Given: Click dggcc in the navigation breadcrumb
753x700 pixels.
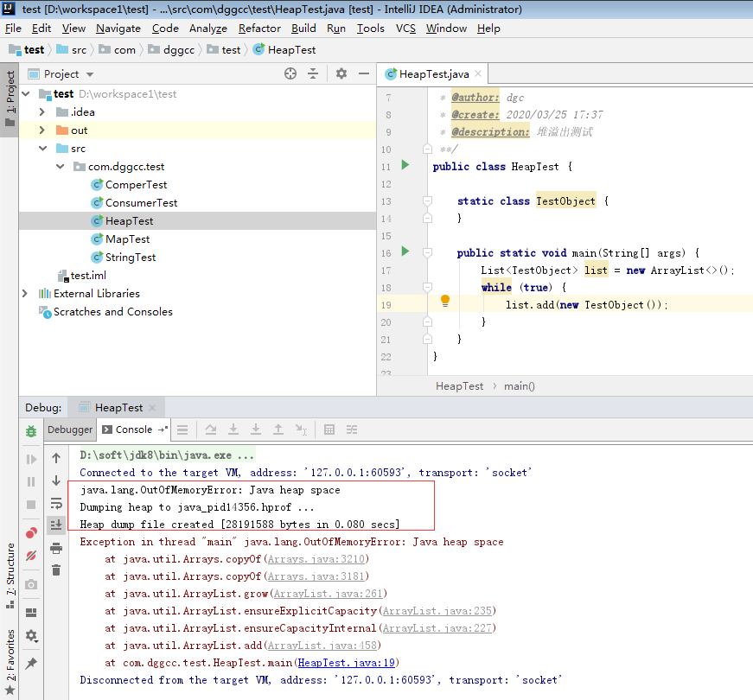Looking at the screenshot, I should click(179, 50).
